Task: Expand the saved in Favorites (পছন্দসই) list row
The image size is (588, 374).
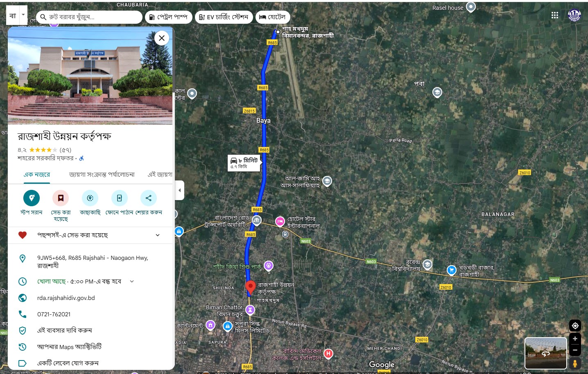Action: tap(158, 235)
